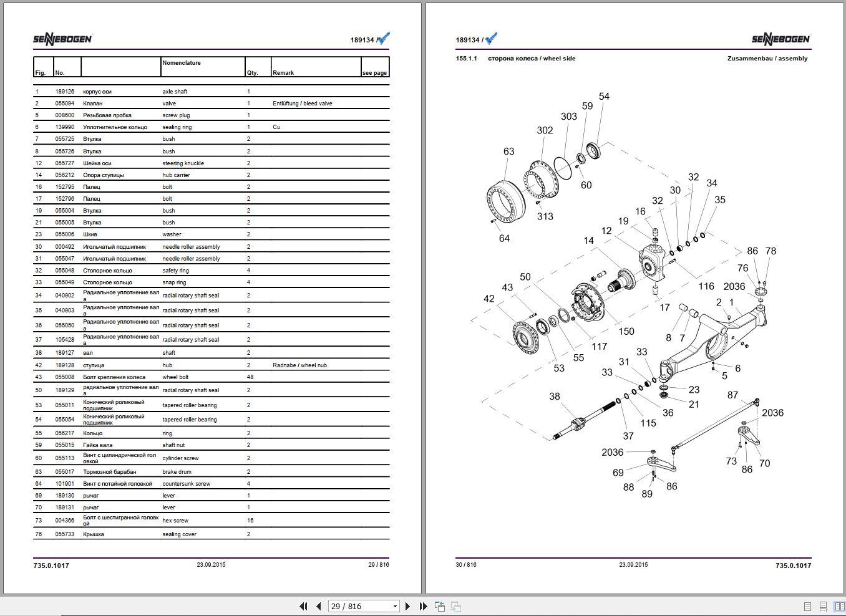This screenshot has width=846, height=616.
Task: Click callout 63 on the brake drum diagram
Action: [509, 152]
